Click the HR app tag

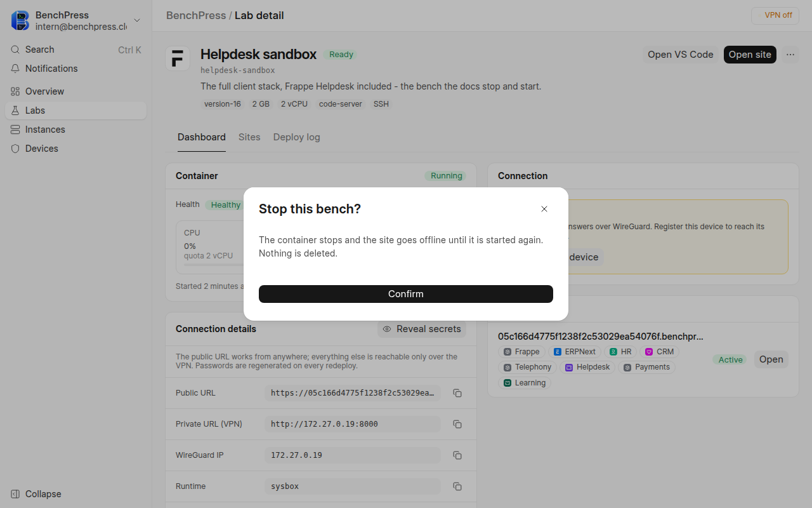point(620,352)
